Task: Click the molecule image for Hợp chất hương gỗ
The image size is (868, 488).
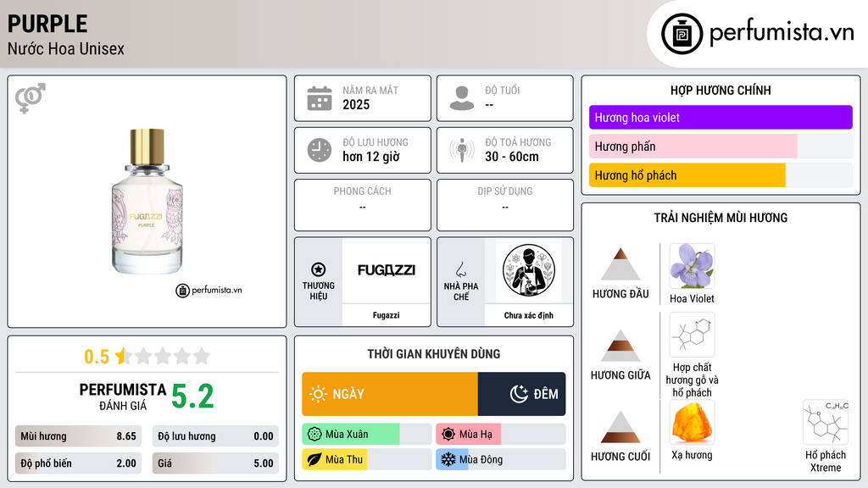Action: click(x=692, y=335)
